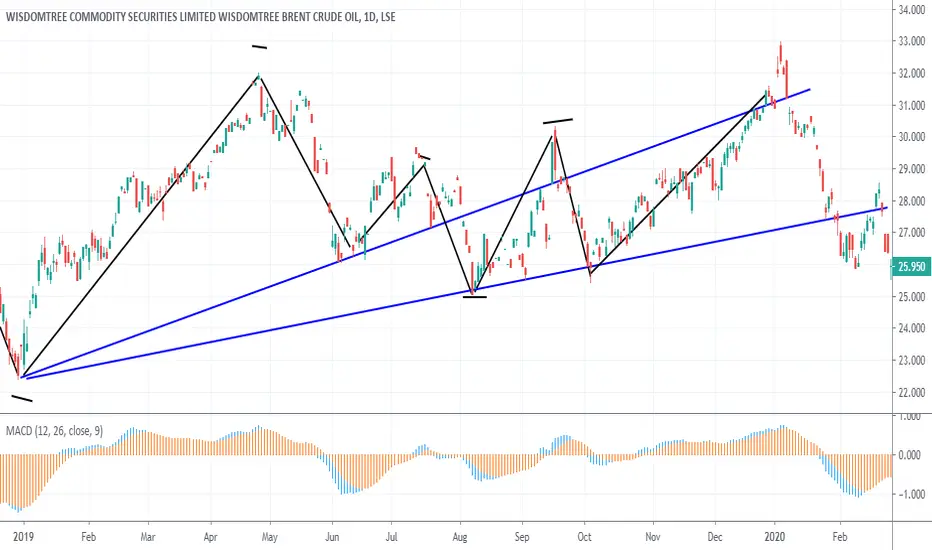The width and height of the screenshot is (932, 550).
Task: Click the Nov time axis label
Action: coord(653,537)
